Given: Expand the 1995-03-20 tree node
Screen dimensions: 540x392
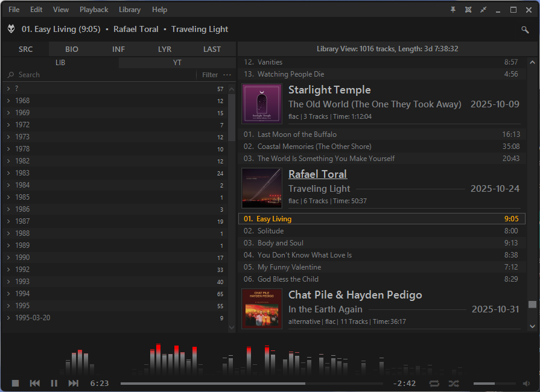Looking at the screenshot, I should (8, 317).
